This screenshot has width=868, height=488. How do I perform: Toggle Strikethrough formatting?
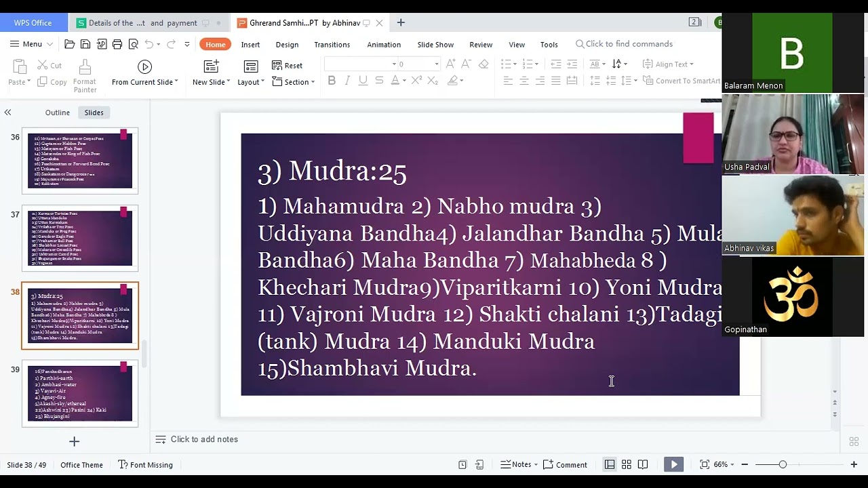click(x=379, y=81)
